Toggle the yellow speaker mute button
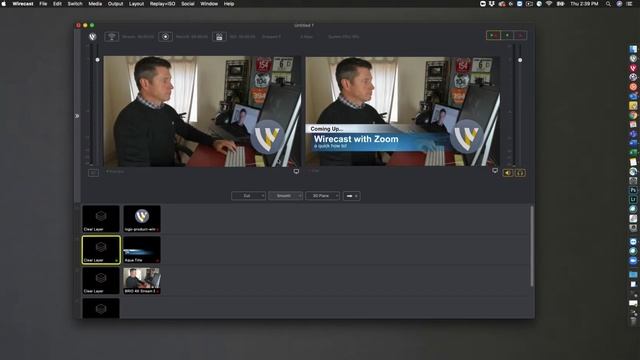The image size is (640, 360). [x=508, y=173]
